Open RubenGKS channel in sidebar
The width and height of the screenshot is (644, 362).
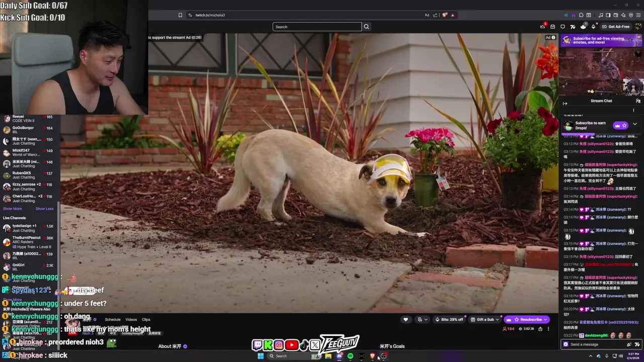point(29,175)
